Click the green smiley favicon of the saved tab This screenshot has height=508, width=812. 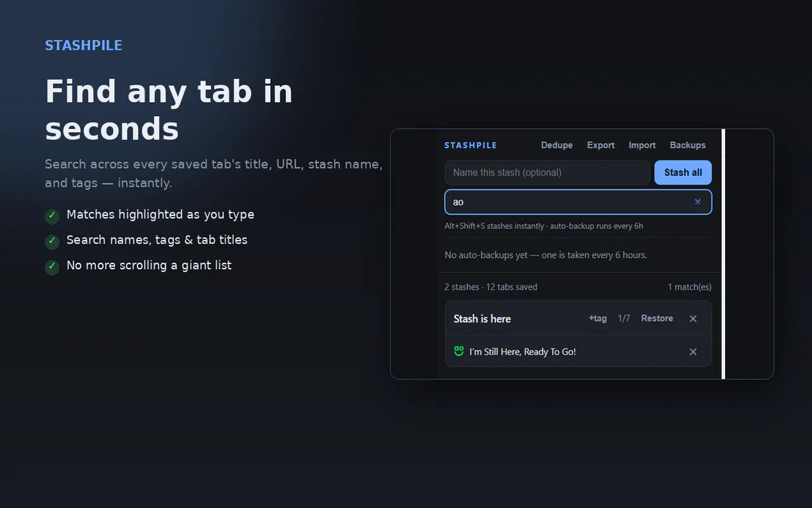459,351
